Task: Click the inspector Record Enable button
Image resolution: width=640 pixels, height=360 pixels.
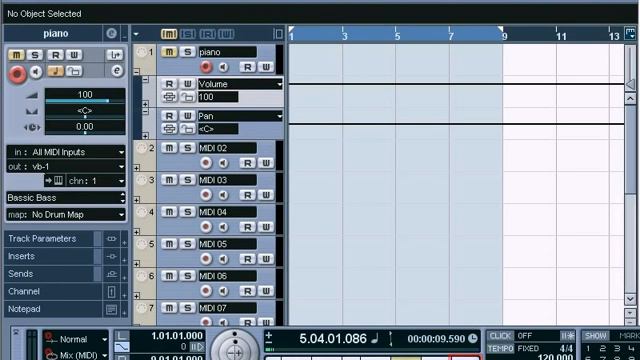Action: click(x=17, y=73)
